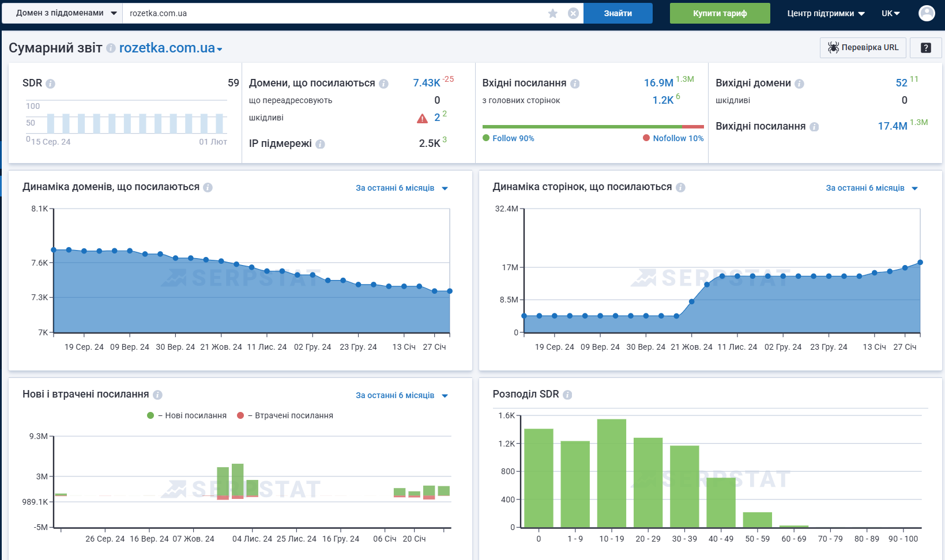Open period dropdown for referring domains dynamics
Screen dimensions: 945x560
pos(402,188)
